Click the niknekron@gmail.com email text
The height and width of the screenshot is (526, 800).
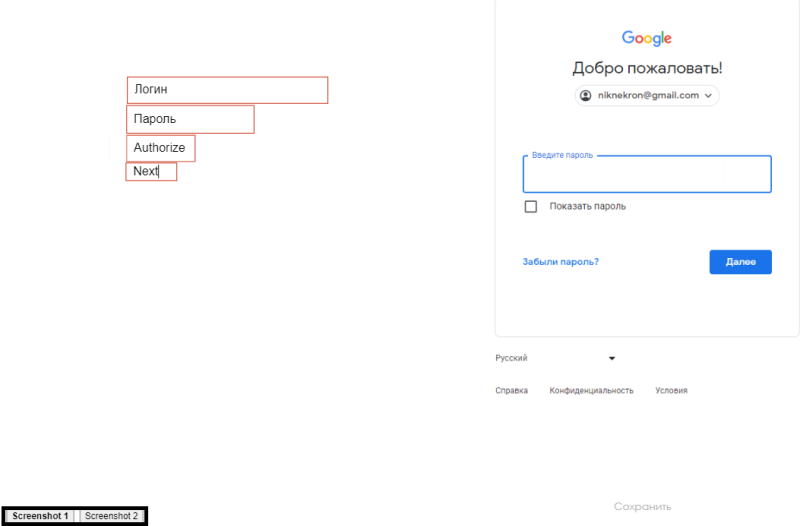pyautogui.click(x=649, y=96)
